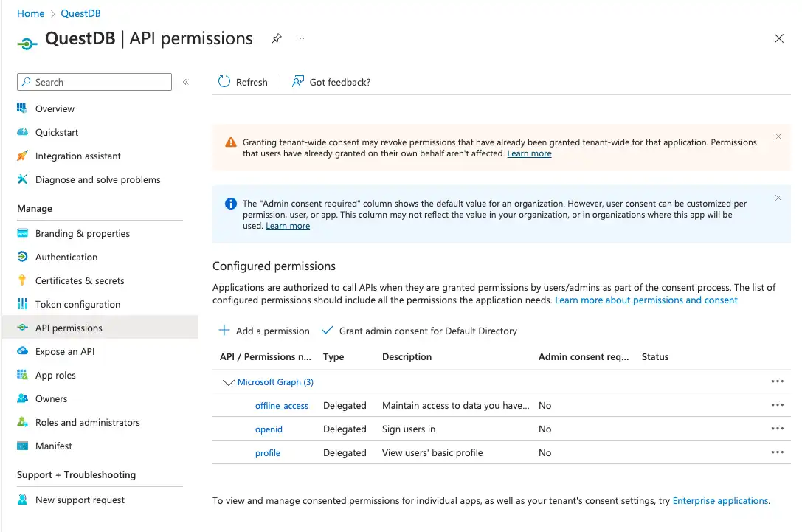Refresh the permissions list
802x532 pixels.
click(x=242, y=82)
